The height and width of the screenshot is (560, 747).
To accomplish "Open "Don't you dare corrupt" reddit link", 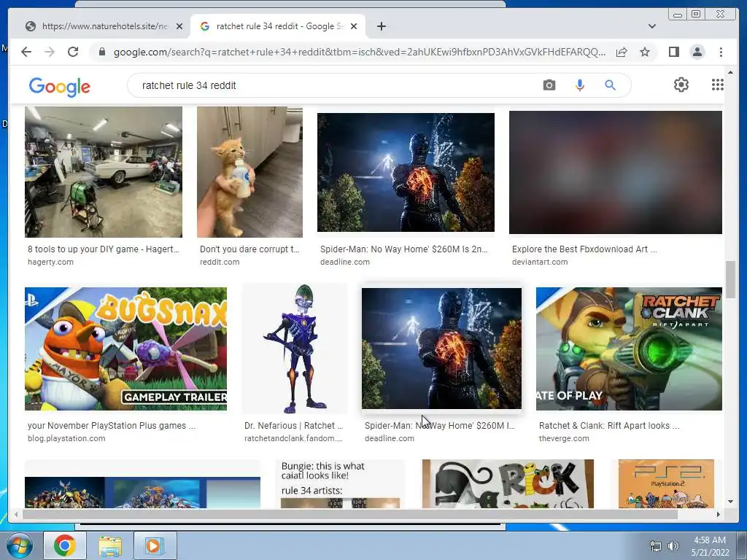I will [x=249, y=249].
